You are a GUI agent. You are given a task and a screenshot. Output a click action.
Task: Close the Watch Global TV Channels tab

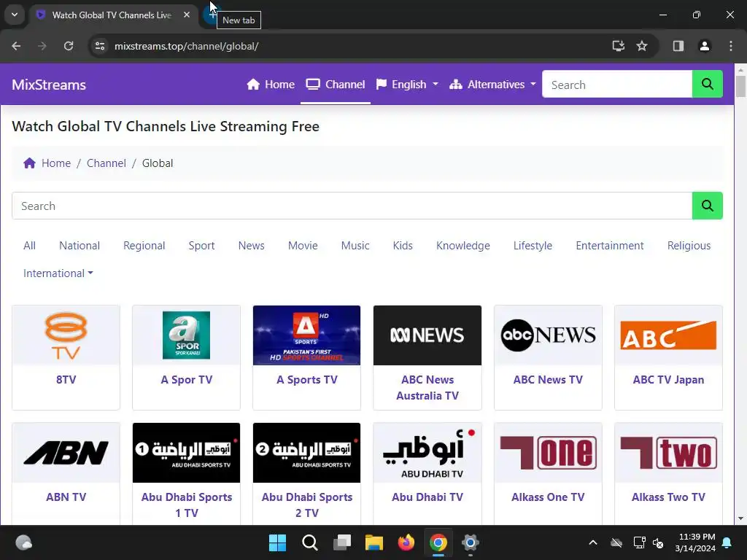187,15
